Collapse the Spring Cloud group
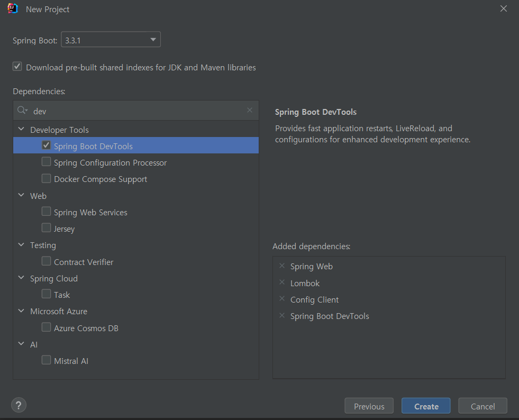Screen dimensions: 519x420 click(21, 278)
